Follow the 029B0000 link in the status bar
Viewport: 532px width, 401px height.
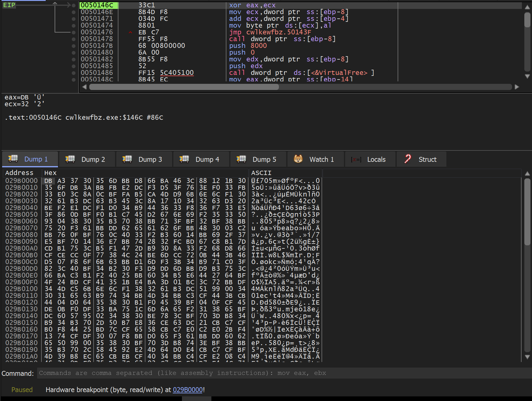pyautogui.click(x=188, y=390)
